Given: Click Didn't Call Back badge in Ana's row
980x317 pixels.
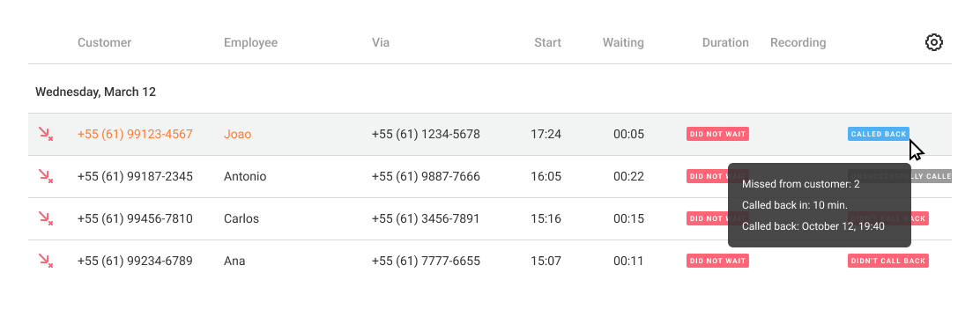Looking at the screenshot, I should click(888, 261).
